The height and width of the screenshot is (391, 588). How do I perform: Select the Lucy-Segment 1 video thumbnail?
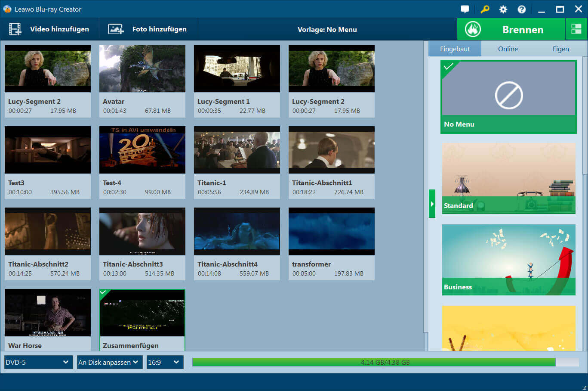(x=237, y=68)
